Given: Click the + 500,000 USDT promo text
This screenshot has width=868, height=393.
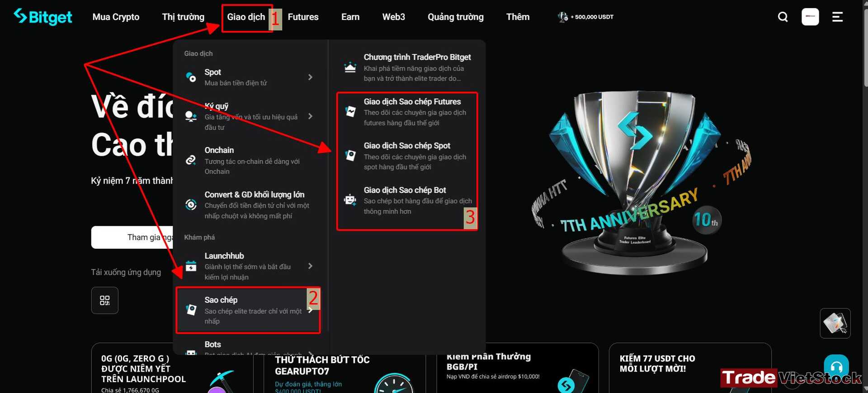Looking at the screenshot, I should [x=592, y=17].
